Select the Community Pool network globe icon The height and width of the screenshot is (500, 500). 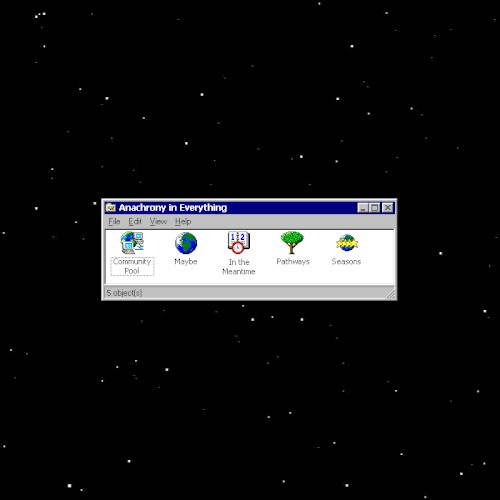click(x=132, y=243)
